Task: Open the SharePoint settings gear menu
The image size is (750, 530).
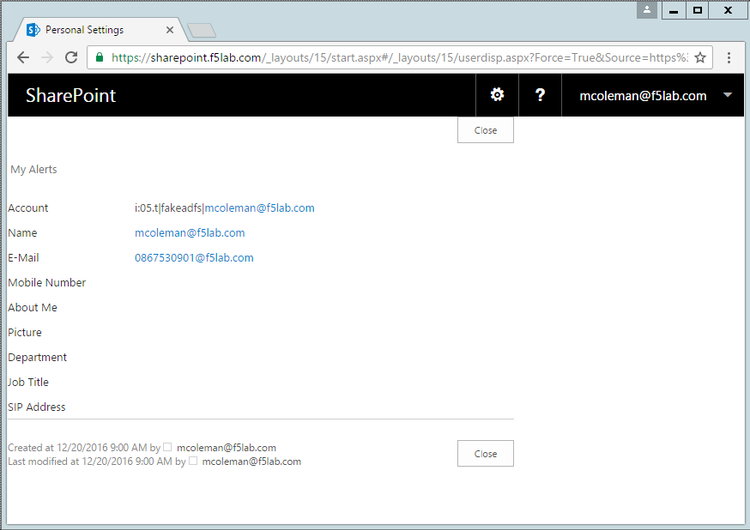Action: (x=497, y=95)
